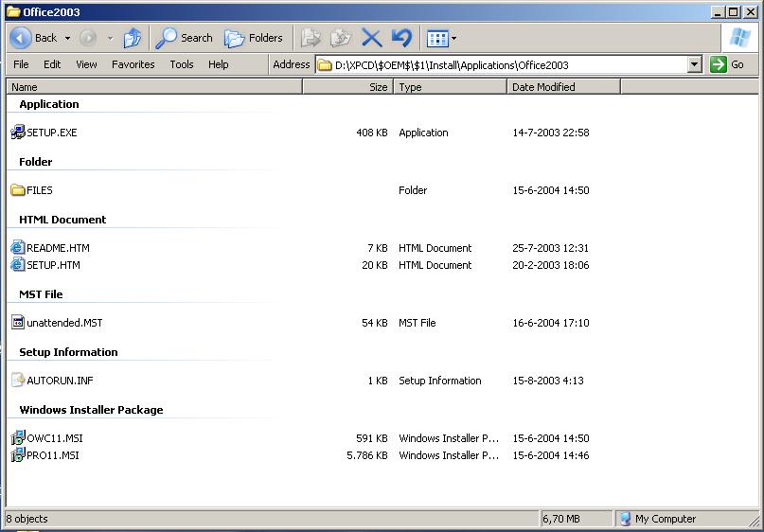Click the Windows flag logo in toolbar
Viewport: 764px width, 532px height.
739,38
